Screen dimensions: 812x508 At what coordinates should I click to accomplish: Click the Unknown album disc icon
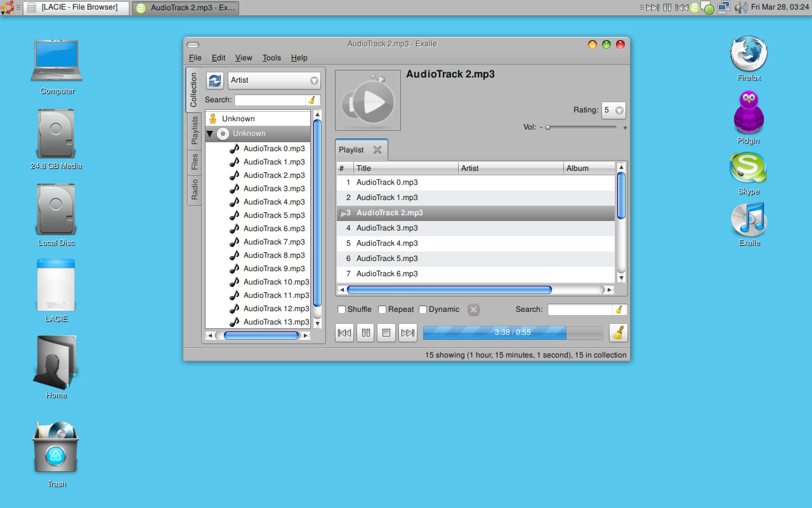[x=223, y=133]
